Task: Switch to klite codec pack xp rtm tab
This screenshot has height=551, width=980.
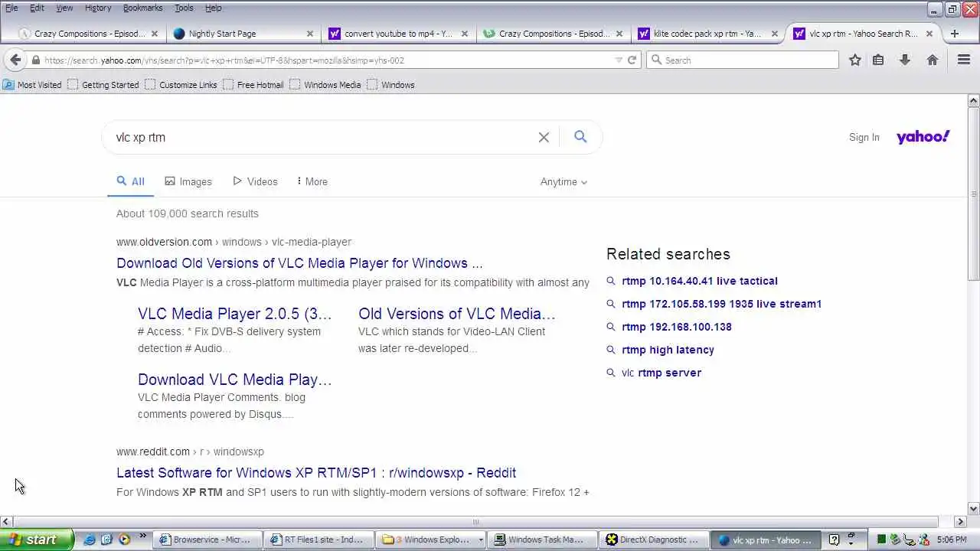Action: [x=707, y=34]
